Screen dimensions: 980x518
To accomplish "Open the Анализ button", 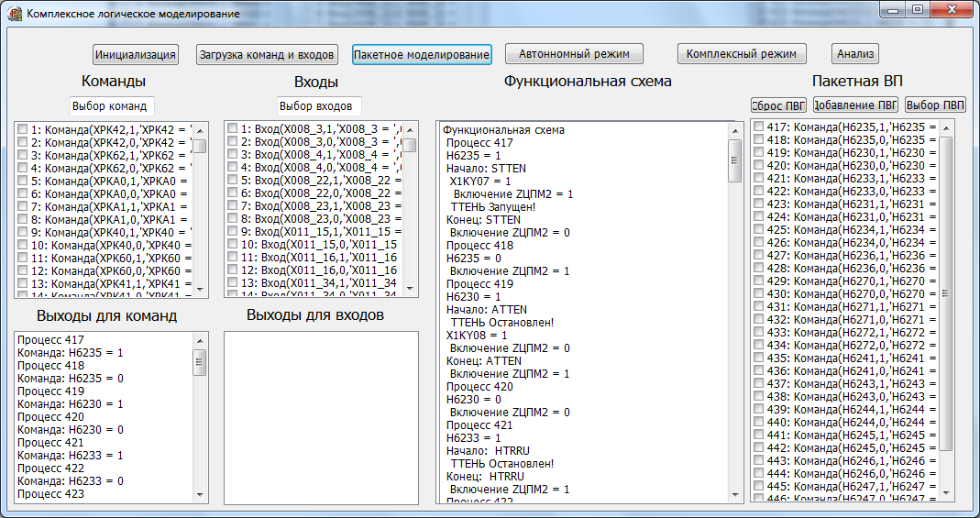I will click(x=855, y=54).
